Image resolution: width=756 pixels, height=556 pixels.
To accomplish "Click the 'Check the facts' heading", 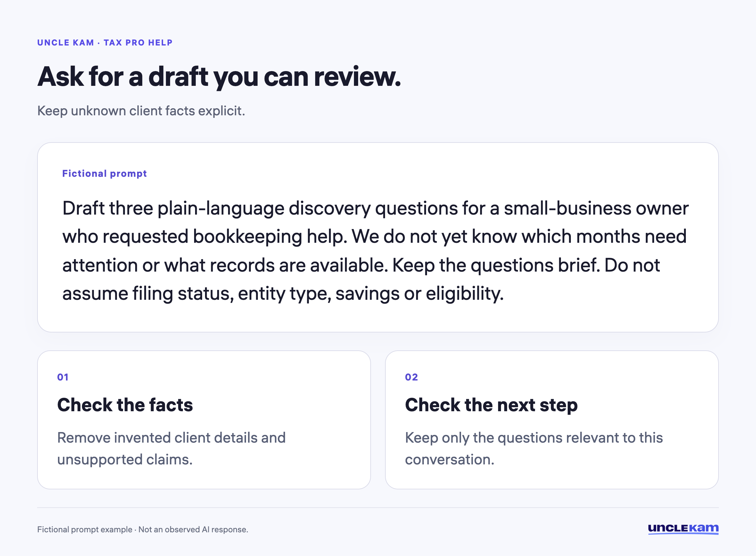I will click(125, 405).
